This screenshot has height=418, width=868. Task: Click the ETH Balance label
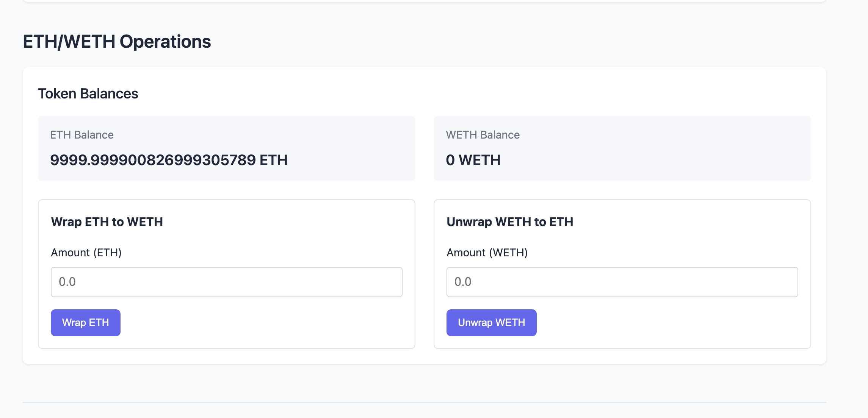tap(82, 135)
